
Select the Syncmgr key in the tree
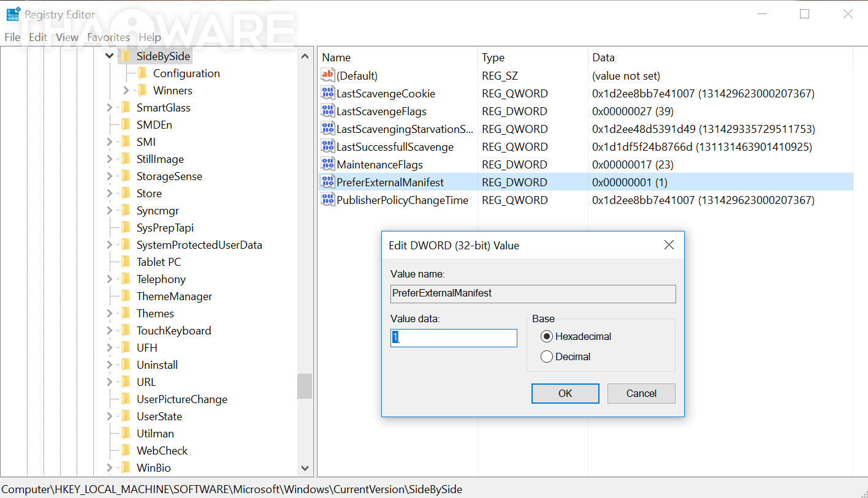(158, 211)
